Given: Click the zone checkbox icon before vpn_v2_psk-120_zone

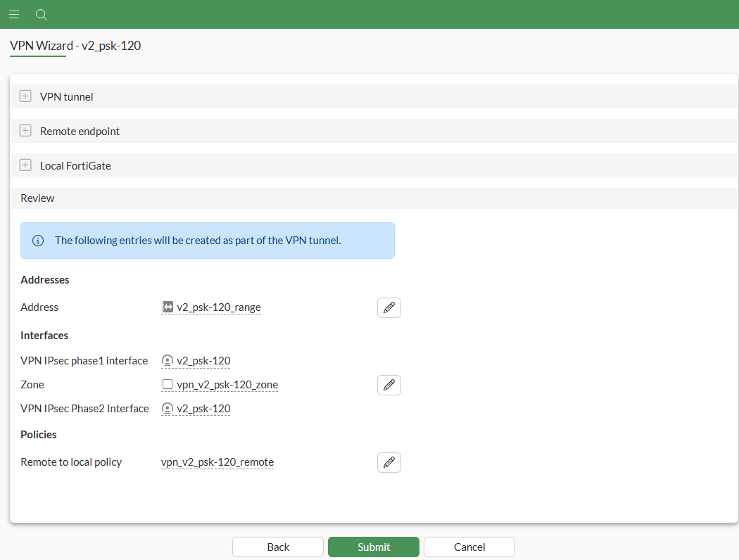Looking at the screenshot, I should 167,384.
